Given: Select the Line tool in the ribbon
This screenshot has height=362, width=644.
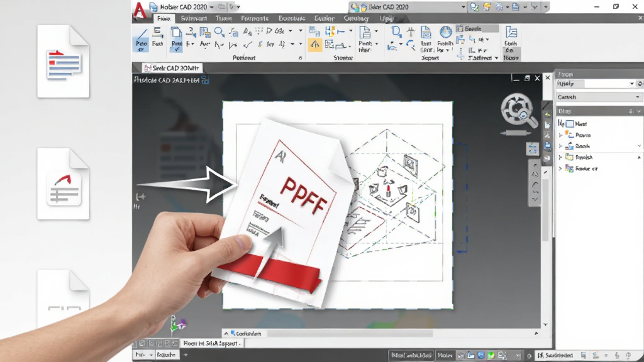Looking at the screenshot, I should click(x=141, y=40).
